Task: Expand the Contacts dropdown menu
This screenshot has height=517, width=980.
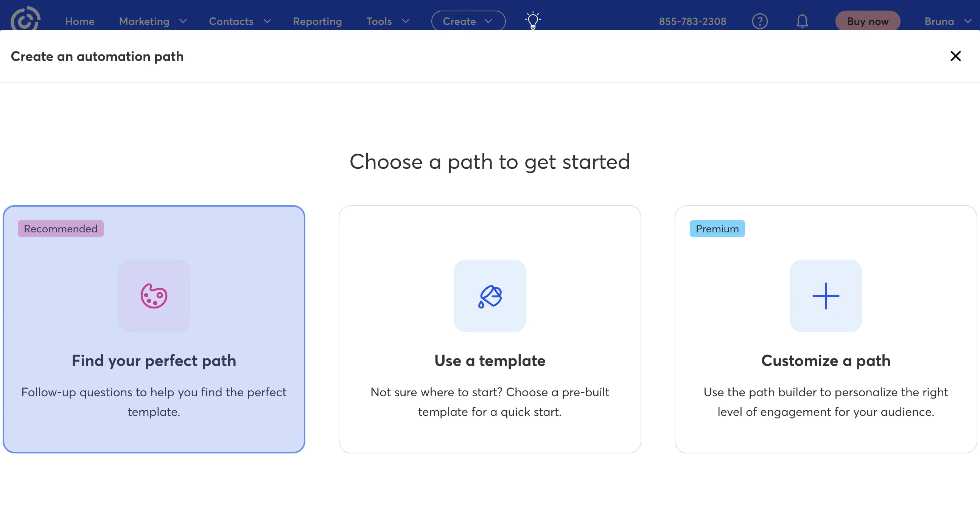Action: pyautogui.click(x=240, y=21)
